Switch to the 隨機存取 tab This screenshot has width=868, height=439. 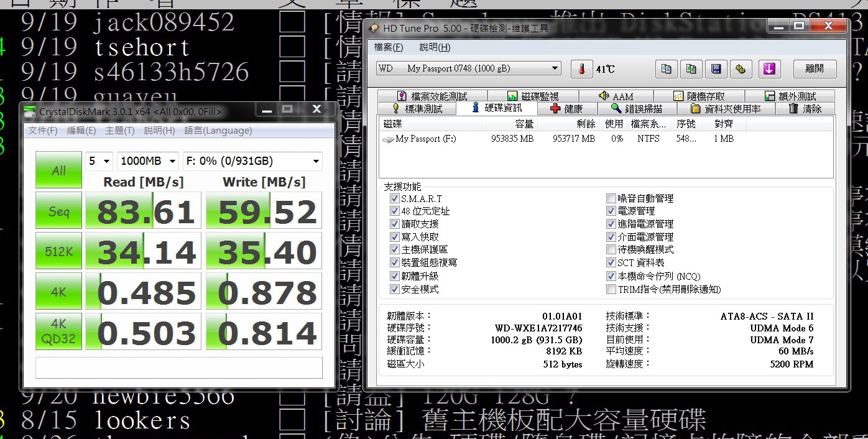point(699,96)
